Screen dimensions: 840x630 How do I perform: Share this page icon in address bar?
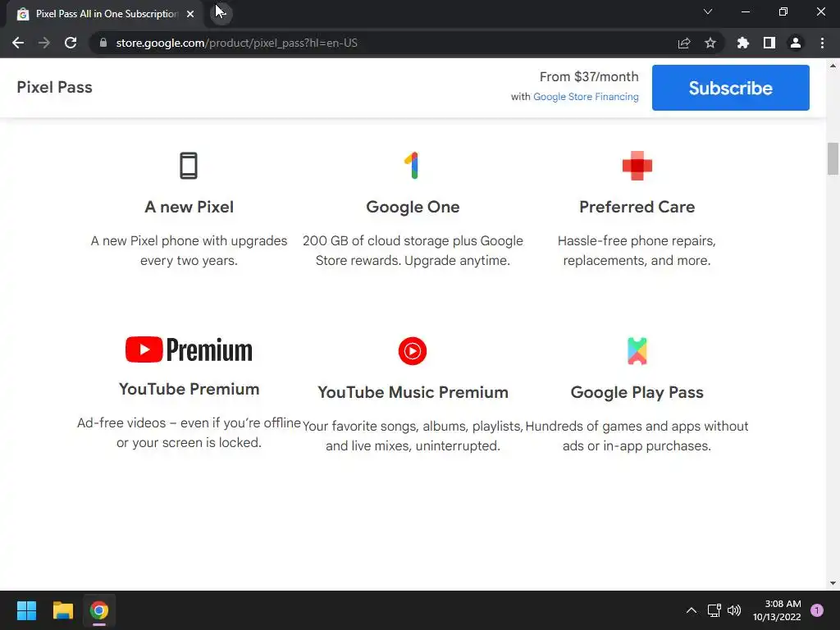click(684, 43)
